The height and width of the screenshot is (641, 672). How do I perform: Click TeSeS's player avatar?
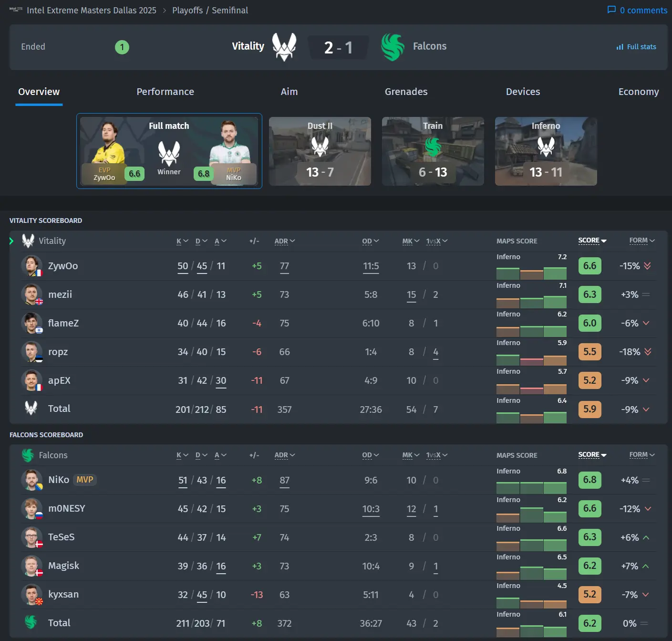[31, 537]
